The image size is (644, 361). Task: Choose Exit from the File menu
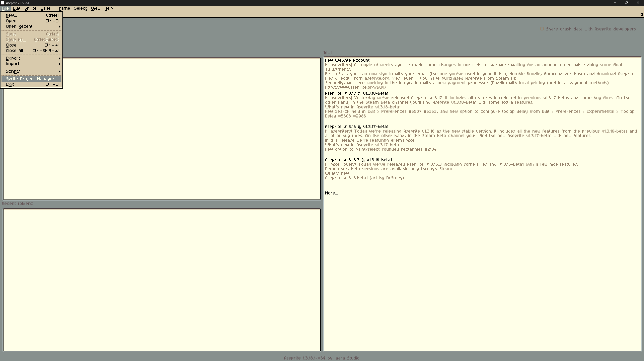click(x=31, y=84)
